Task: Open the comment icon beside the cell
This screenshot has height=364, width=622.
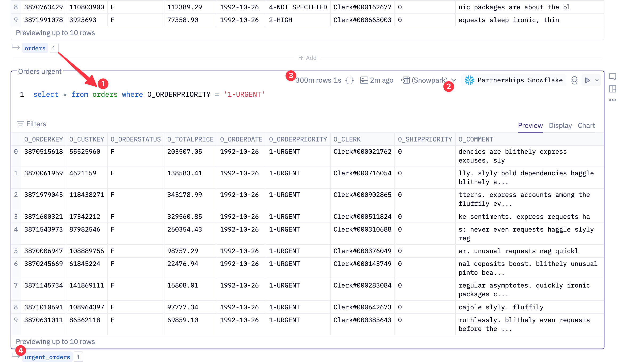Action: [612, 77]
